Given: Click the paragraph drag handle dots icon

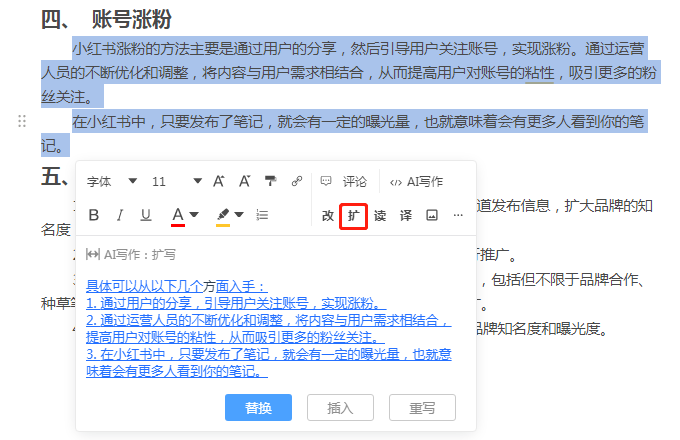Looking at the screenshot, I should 22,121.
